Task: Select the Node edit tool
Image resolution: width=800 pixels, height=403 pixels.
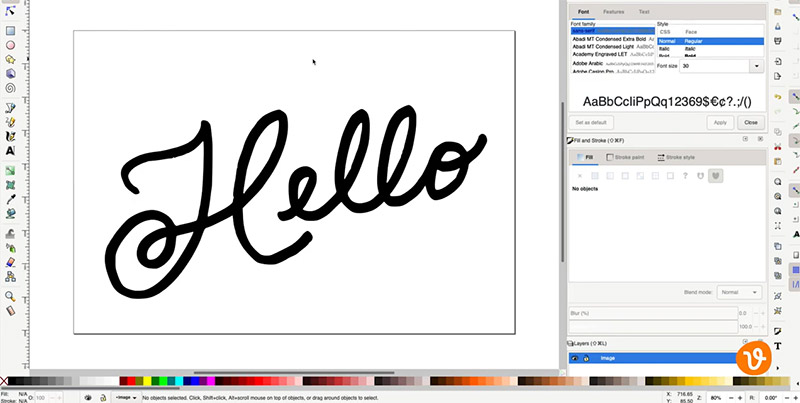Action: [10, 11]
